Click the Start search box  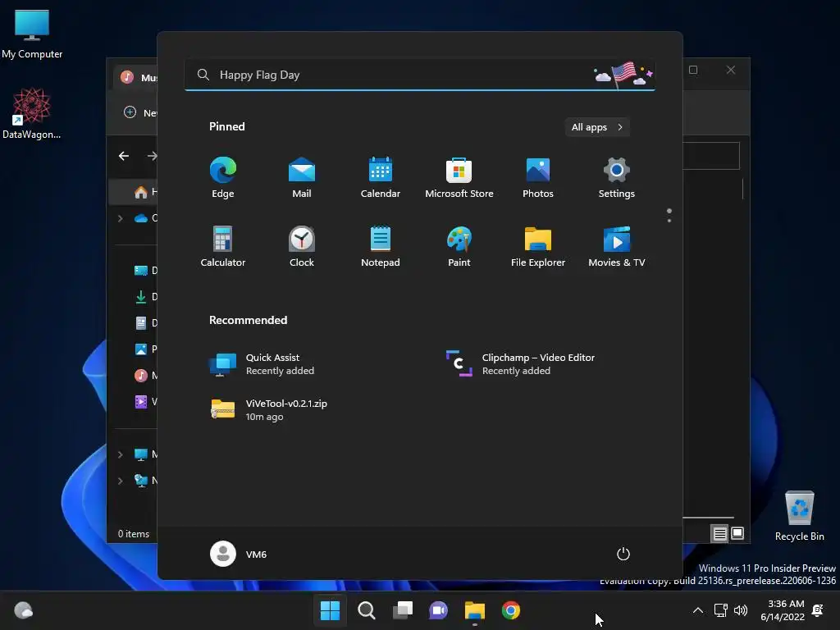click(x=419, y=75)
